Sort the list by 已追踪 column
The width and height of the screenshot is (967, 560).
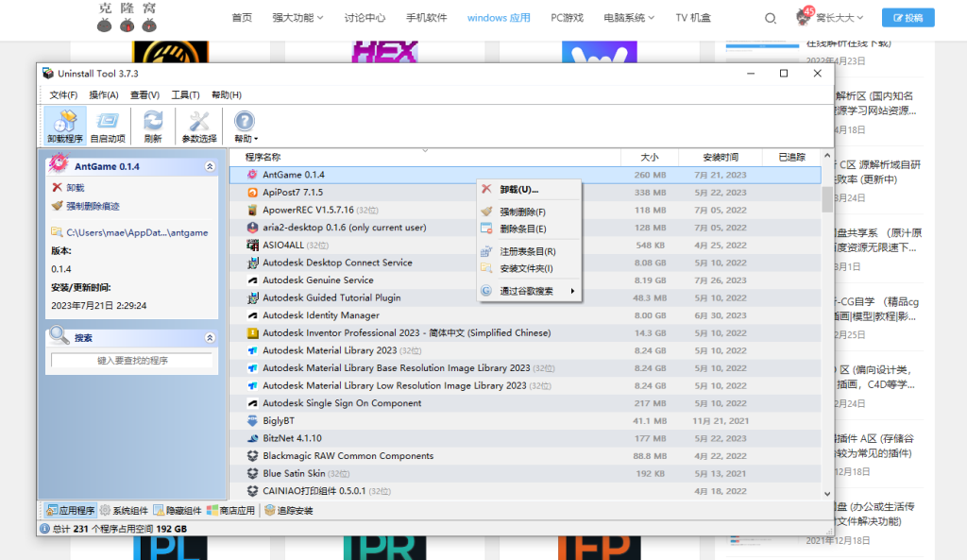(792, 158)
